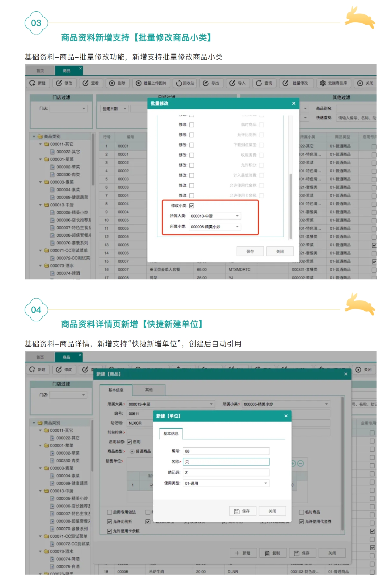Click the 000075-白酒 document icon in the tree
This screenshot has height=585, width=392.
tap(52, 566)
